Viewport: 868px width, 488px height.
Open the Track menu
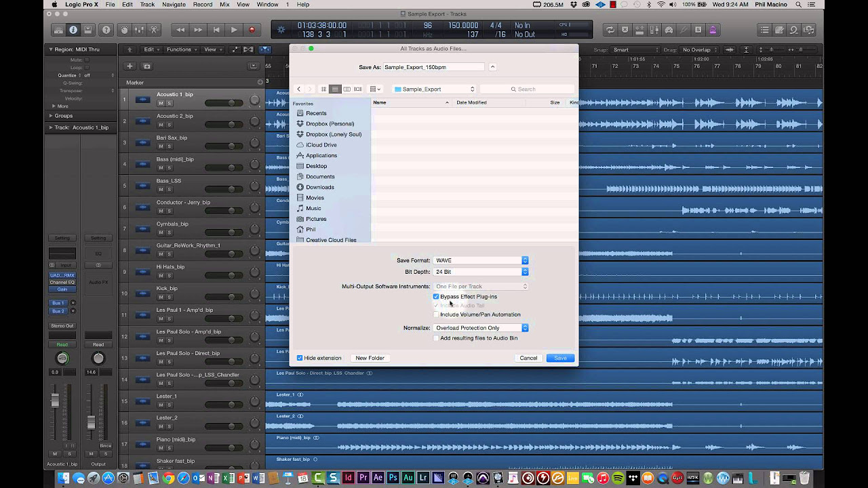coord(147,5)
